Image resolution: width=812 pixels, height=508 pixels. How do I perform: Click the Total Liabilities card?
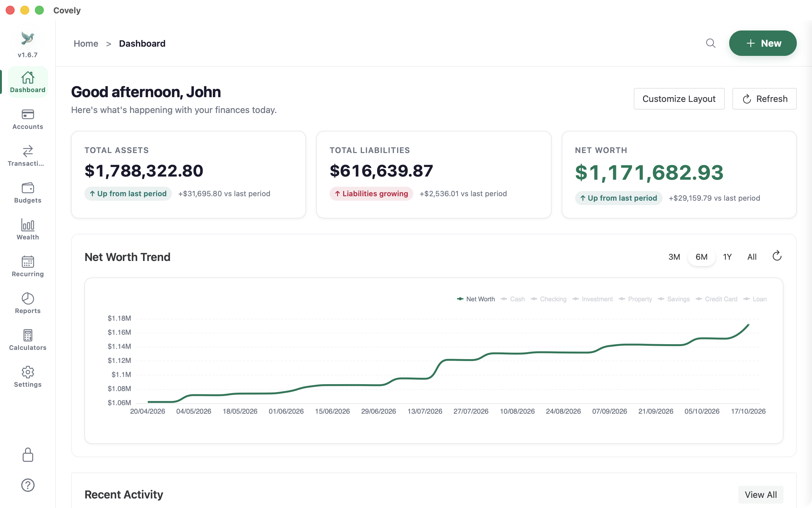pos(434,175)
